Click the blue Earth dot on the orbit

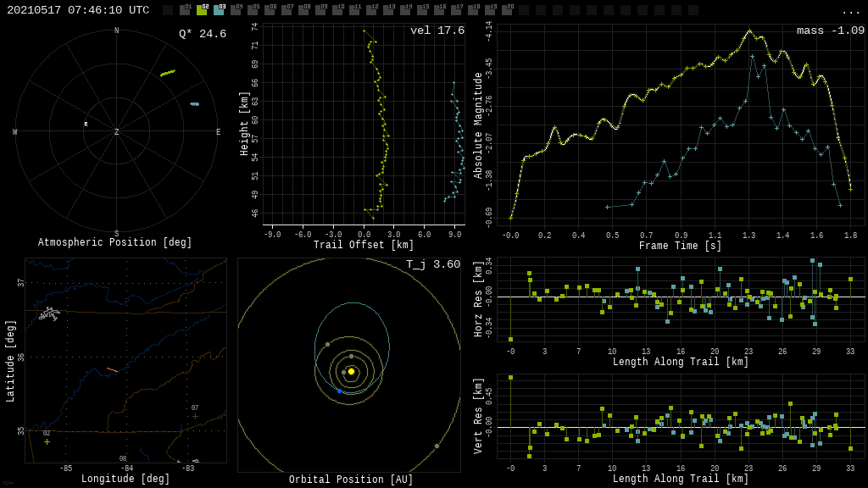[x=339, y=391]
